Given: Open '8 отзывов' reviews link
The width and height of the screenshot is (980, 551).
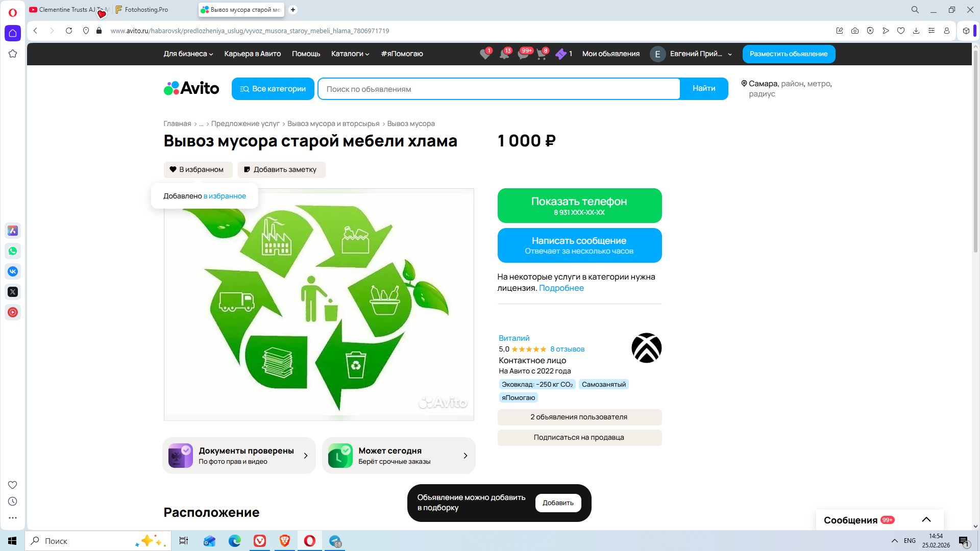Looking at the screenshot, I should click(x=567, y=349).
